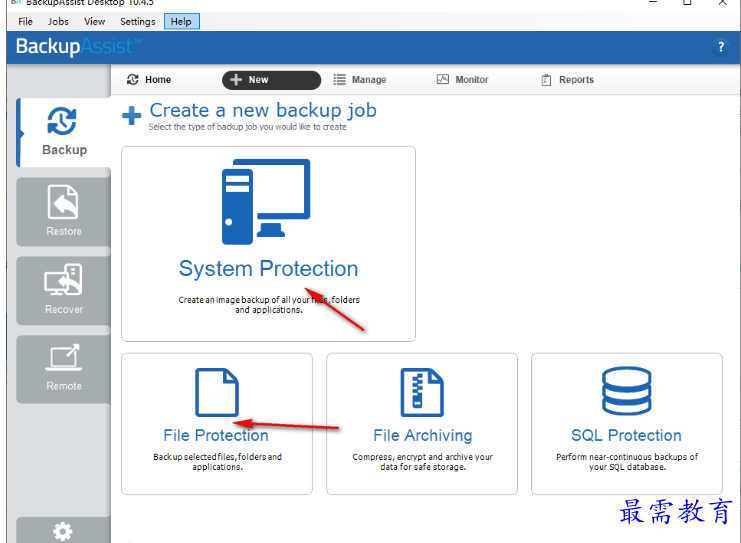
Task: Click 'Select the type of backup job' text
Action: pyautogui.click(x=247, y=127)
